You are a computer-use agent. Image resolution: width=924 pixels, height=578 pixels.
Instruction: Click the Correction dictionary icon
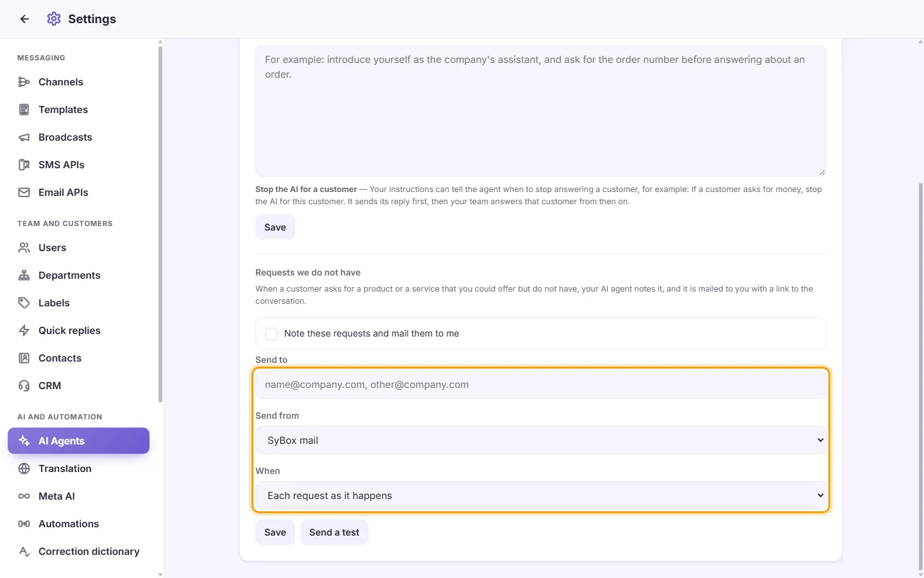point(24,551)
